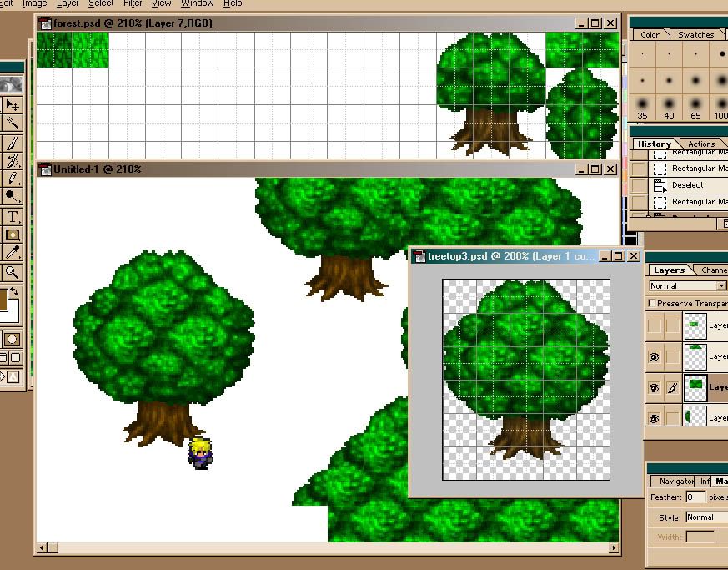Image resolution: width=728 pixels, height=570 pixels.
Task: Click the blending mode dropdown arrow in Layers panel
Action: point(721,286)
